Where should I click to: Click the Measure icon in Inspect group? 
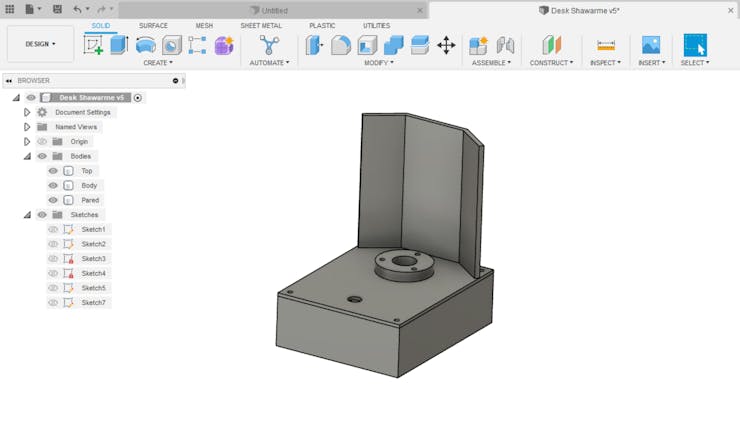606,45
